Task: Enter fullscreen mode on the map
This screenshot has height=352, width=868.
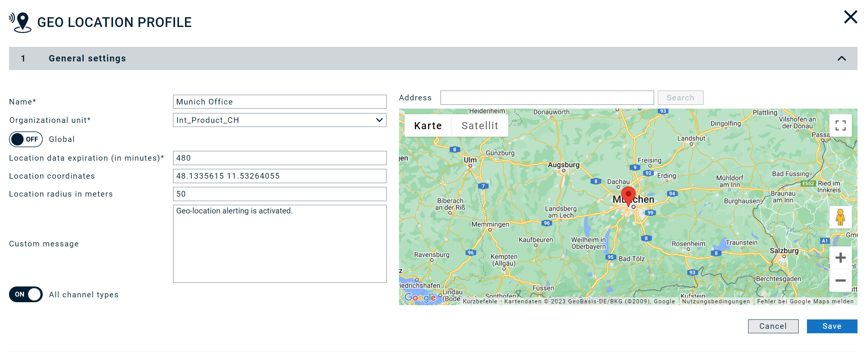Action: tap(840, 125)
